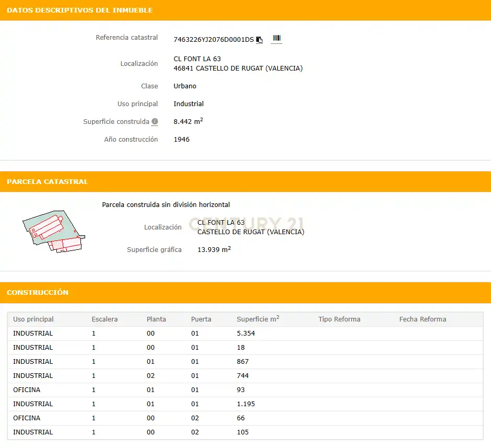Click graphic area value 13.939 m²
Image resolution: width=491 pixels, height=448 pixels.
[214, 249]
